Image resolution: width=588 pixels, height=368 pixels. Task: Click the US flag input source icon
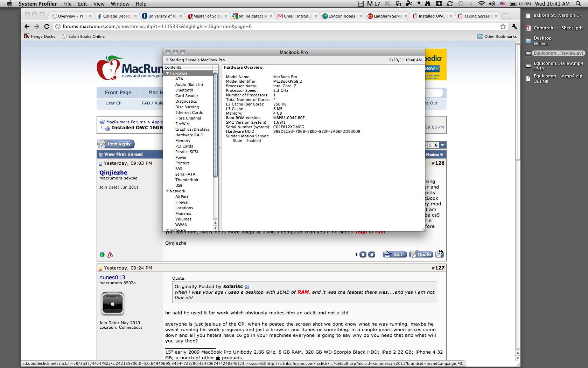coord(503,4)
